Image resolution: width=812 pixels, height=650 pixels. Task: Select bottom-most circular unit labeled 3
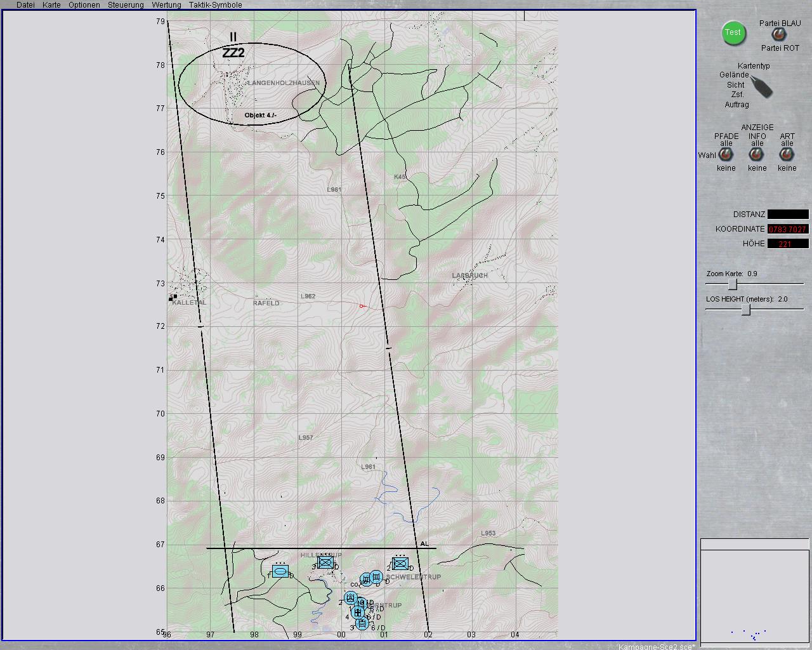(x=362, y=623)
